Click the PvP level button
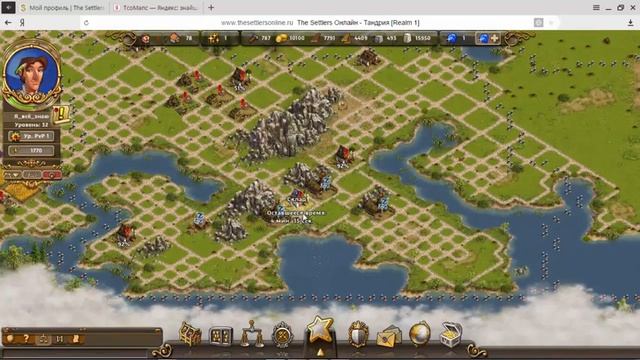 [32, 136]
